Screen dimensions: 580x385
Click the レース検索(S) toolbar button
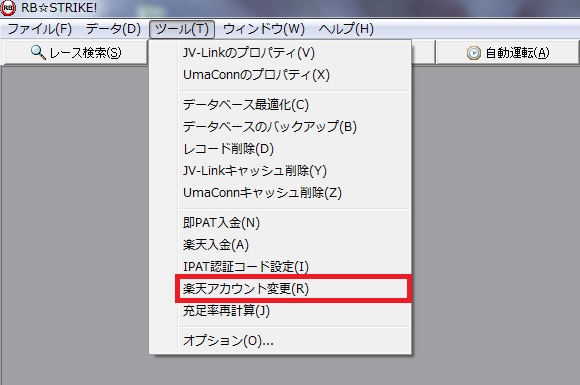click(x=76, y=53)
